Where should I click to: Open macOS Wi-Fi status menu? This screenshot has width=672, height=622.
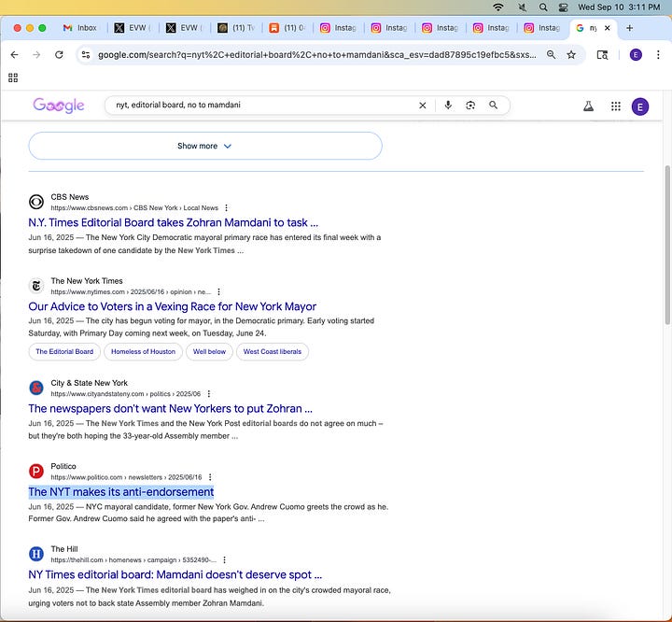pyautogui.click(x=498, y=7)
